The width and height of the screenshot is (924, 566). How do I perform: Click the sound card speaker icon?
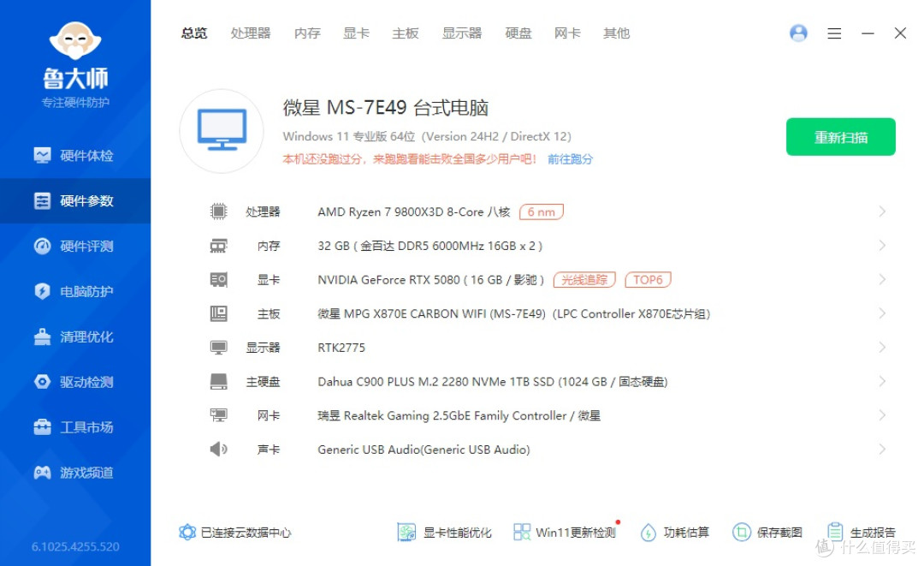point(219,450)
